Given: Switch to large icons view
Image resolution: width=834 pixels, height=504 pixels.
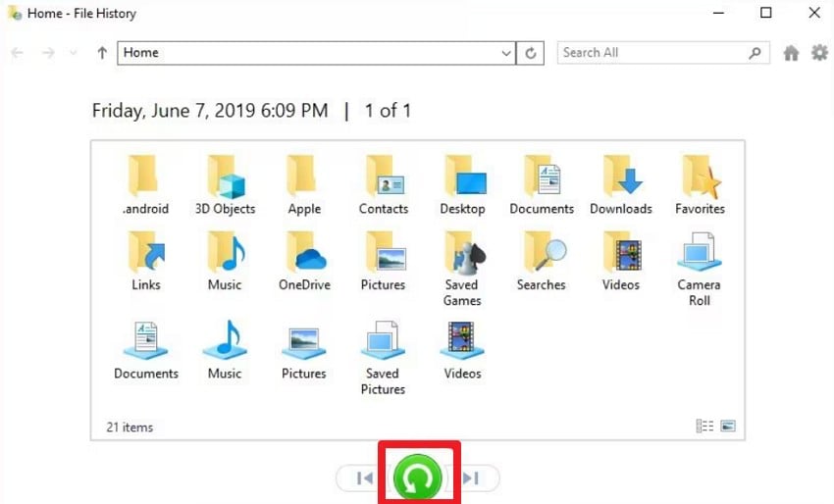Looking at the screenshot, I should pyautogui.click(x=728, y=426).
